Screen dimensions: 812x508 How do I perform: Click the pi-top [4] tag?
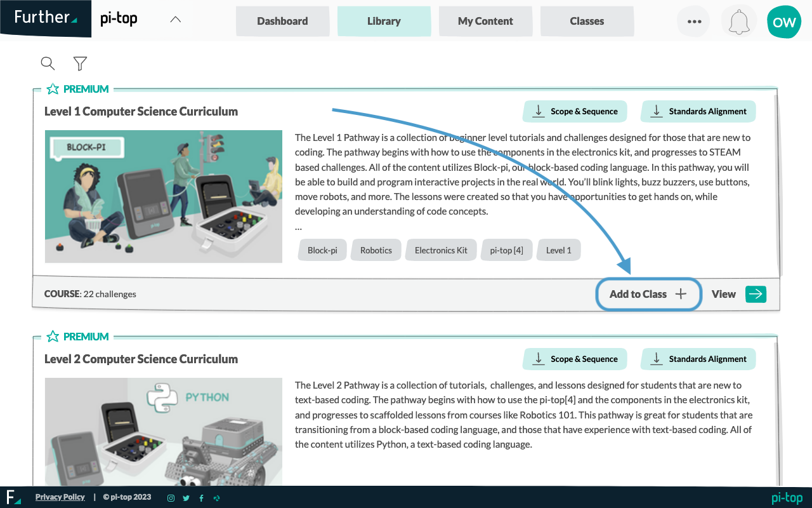tap(507, 250)
